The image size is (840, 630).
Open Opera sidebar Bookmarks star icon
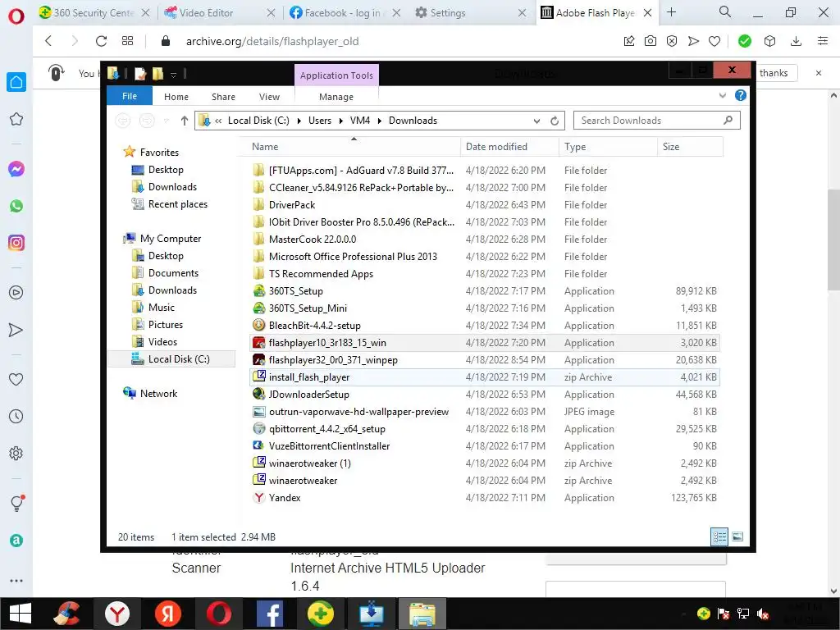tap(16, 119)
